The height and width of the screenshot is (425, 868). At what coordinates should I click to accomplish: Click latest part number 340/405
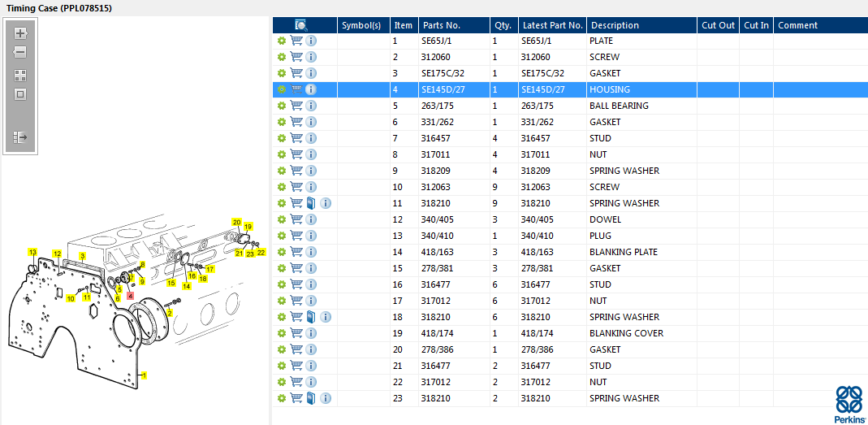(x=537, y=219)
